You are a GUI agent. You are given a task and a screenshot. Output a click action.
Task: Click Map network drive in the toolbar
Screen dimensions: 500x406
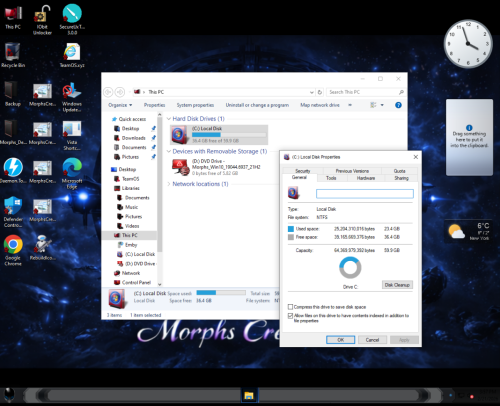320,105
